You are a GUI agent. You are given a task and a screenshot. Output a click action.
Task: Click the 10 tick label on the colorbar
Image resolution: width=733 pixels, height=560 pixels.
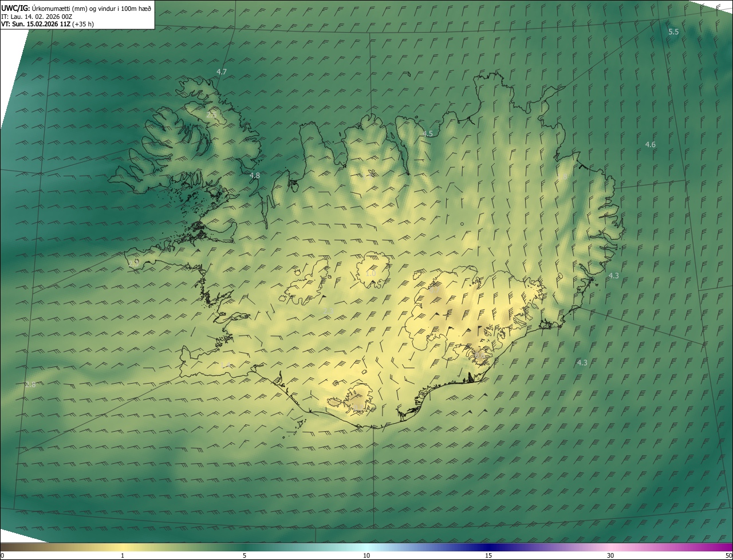[366, 555]
